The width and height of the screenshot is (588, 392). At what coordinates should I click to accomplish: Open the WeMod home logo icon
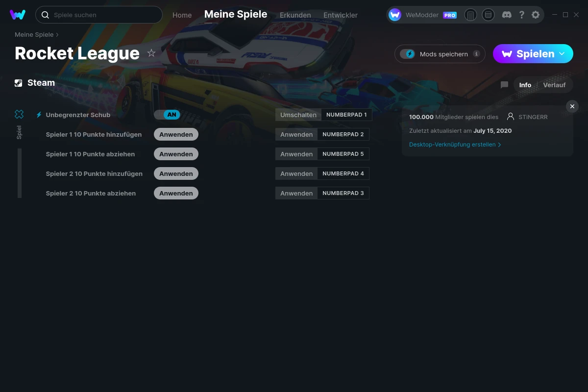18,15
